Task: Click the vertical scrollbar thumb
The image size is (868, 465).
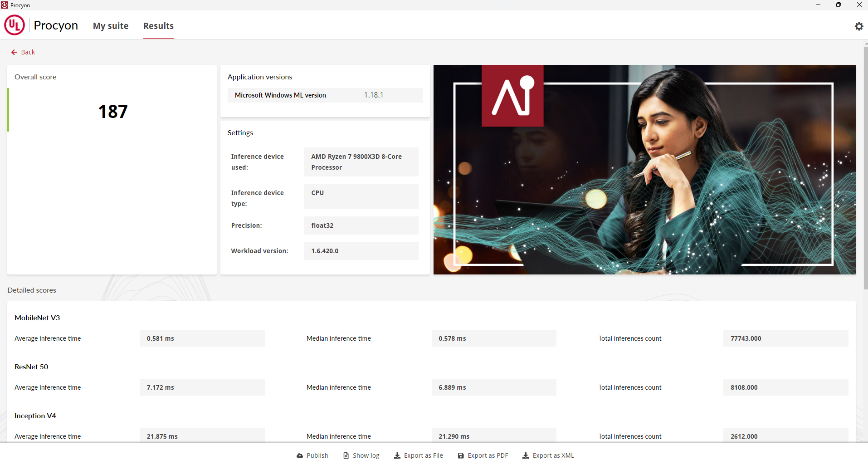Action: tap(865, 168)
